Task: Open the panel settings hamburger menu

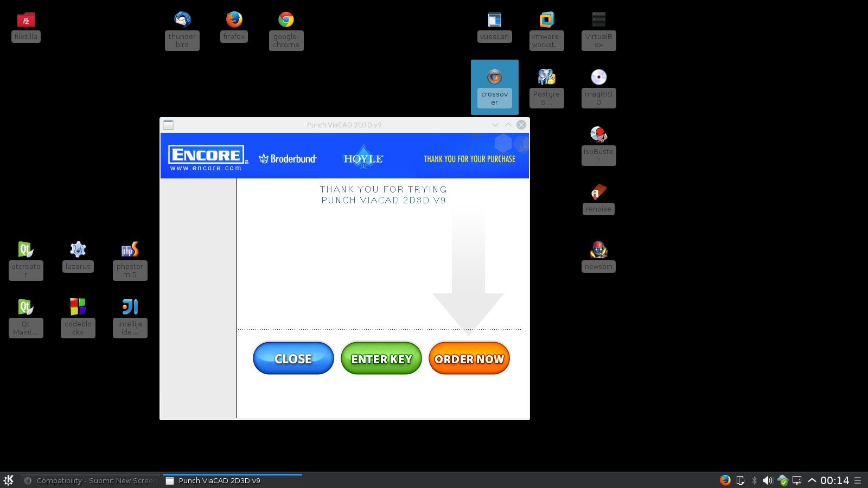Action: 858,480
